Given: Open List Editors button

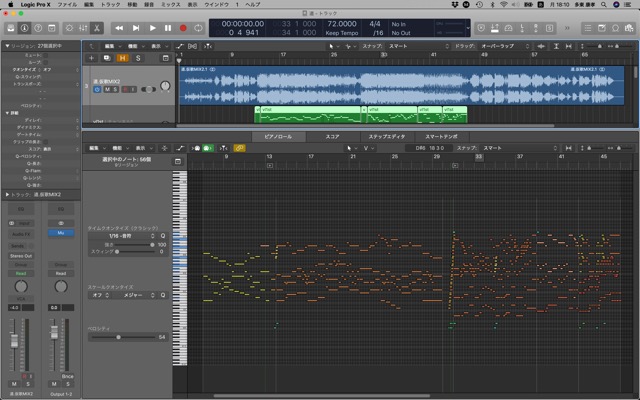Looking at the screenshot, I should tap(588, 28).
